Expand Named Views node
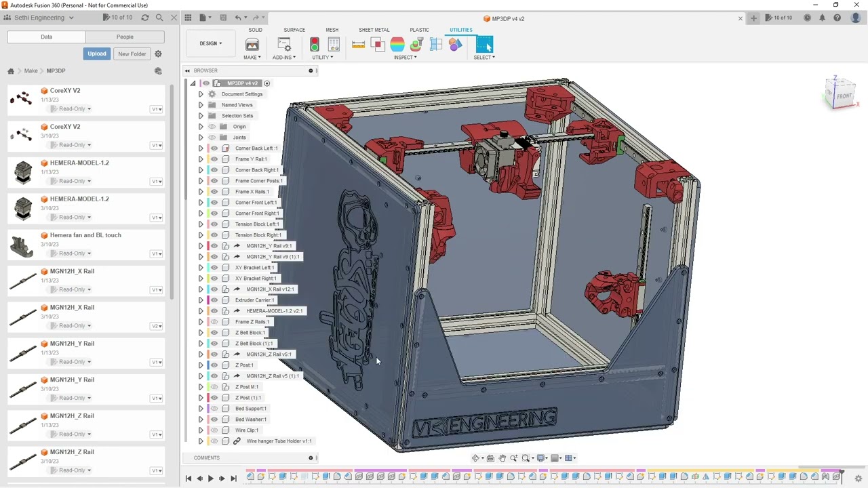 tap(201, 105)
